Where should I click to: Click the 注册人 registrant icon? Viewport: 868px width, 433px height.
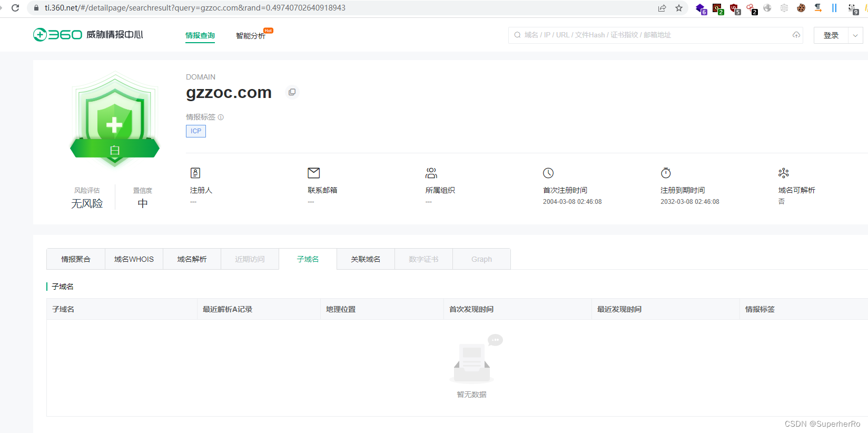tap(195, 173)
